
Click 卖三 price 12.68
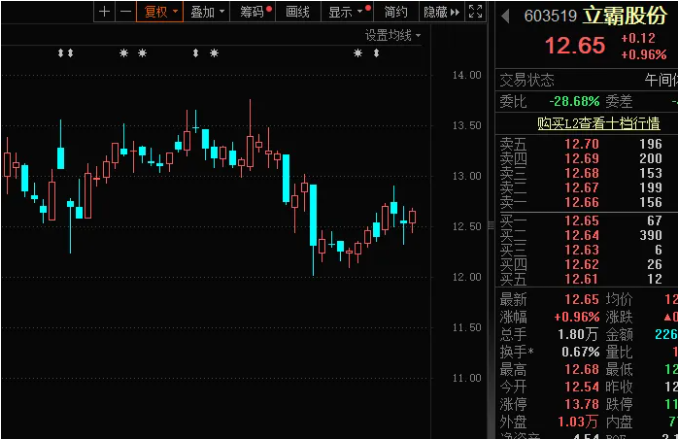(582, 173)
